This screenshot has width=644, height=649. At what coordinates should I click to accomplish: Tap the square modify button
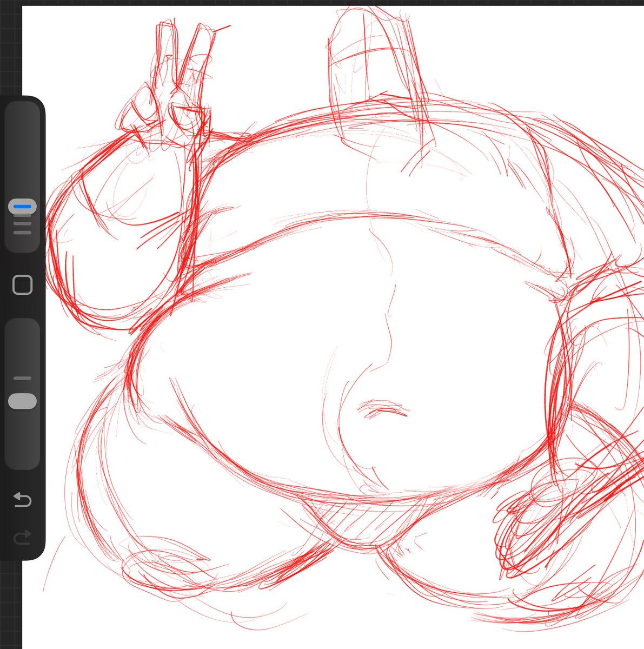point(22,284)
